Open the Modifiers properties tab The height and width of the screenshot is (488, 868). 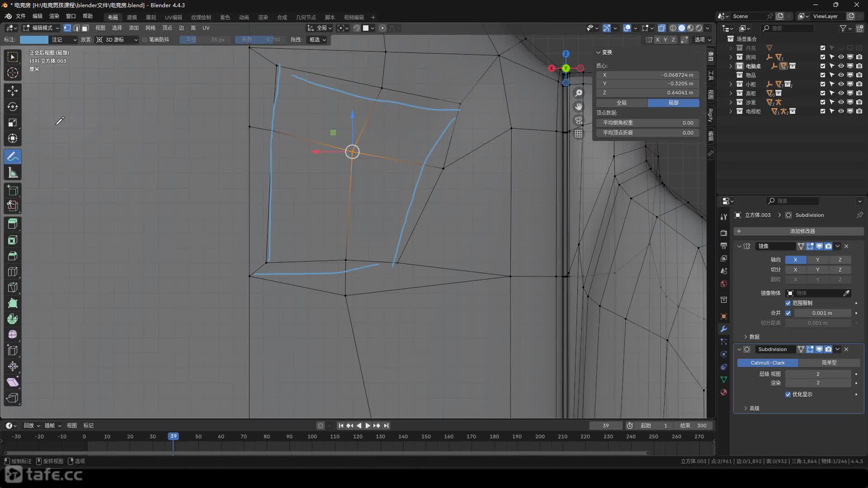click(724, 329)
